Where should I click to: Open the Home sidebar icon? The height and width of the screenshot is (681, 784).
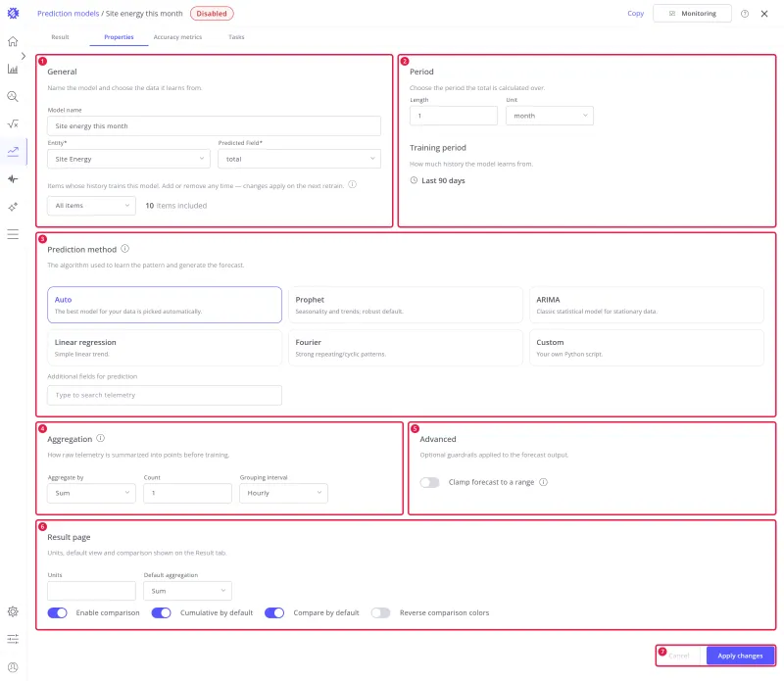13,41
